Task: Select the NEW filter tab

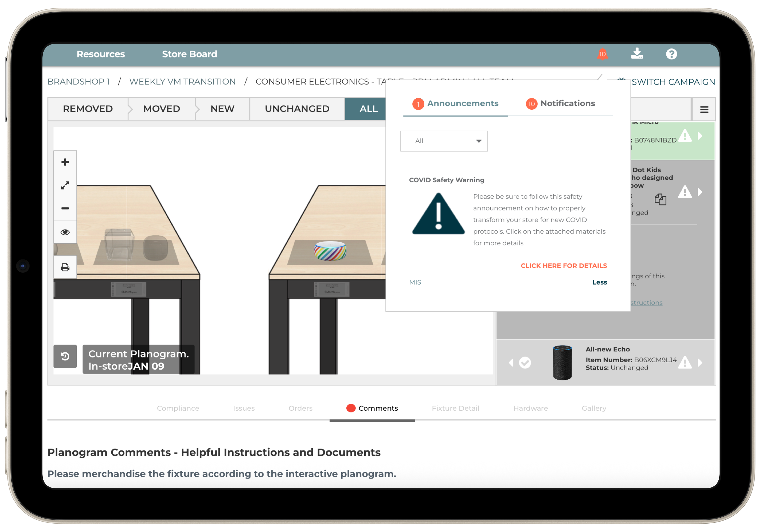Action: [222, 109]
